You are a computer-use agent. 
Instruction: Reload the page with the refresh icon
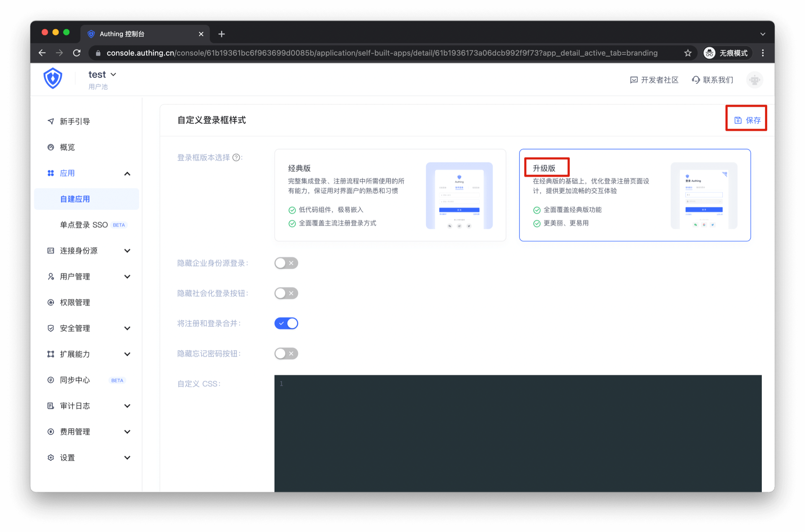point(77,53)
